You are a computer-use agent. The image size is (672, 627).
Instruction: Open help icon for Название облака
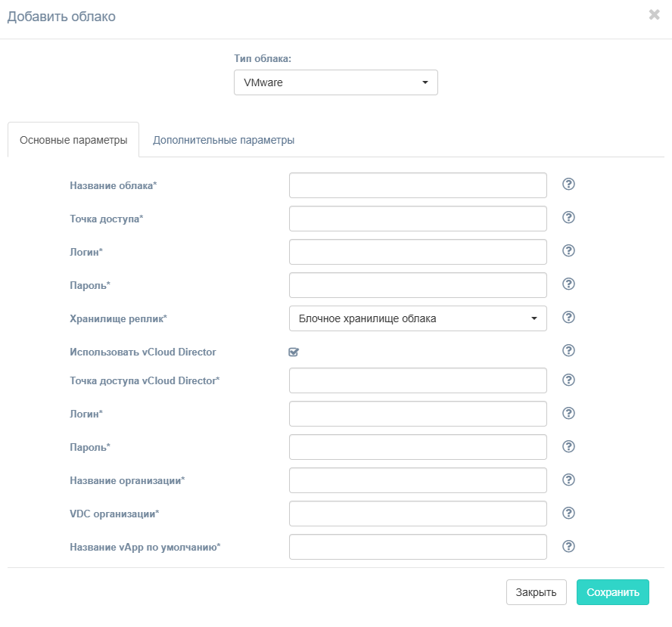point(568,184)
